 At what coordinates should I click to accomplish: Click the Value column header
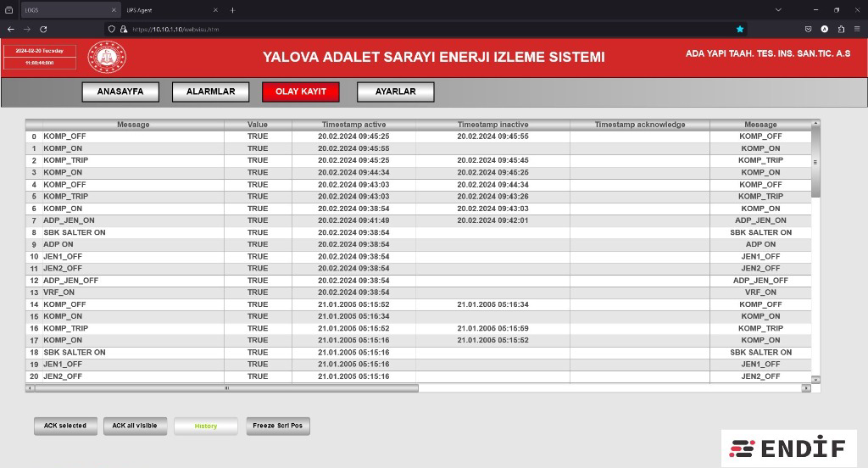click(x=258, y=125)
